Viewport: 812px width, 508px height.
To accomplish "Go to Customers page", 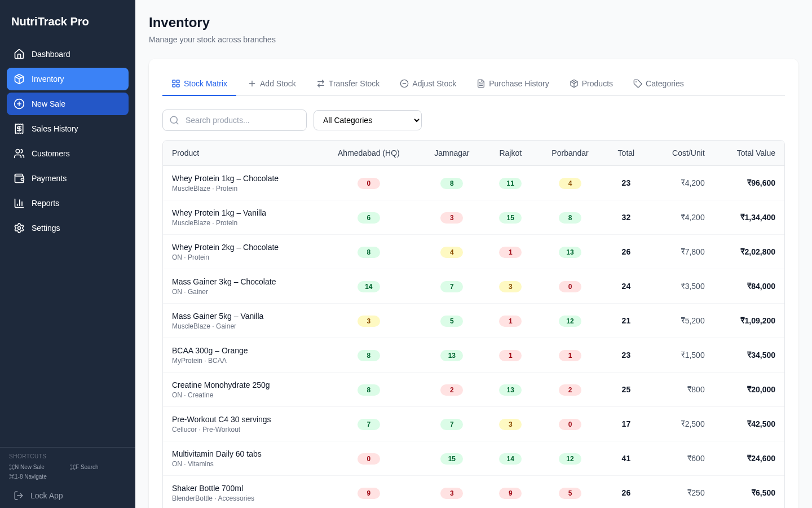I will click(x=68, y=154).
